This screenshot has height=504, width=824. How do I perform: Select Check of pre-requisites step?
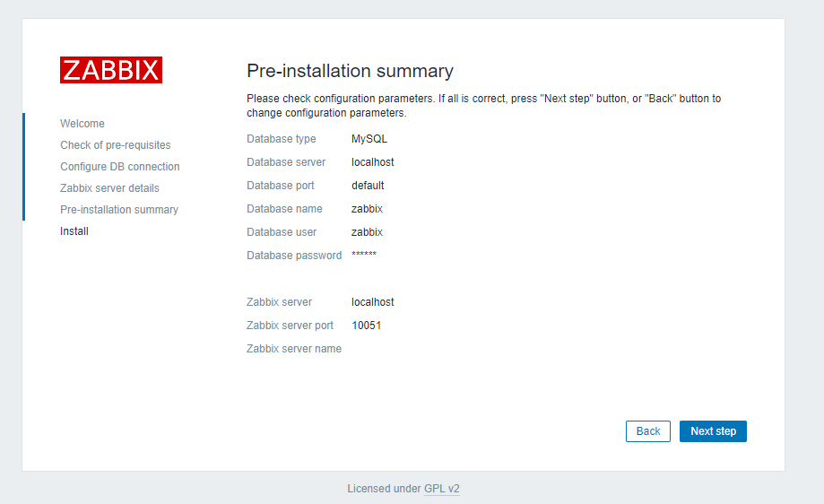click(115, 145)
